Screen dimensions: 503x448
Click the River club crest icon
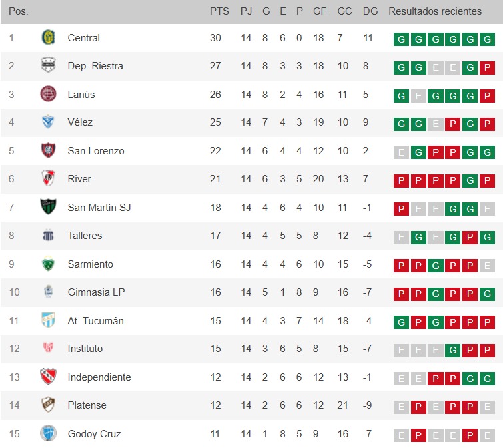(x=49, y=179)
